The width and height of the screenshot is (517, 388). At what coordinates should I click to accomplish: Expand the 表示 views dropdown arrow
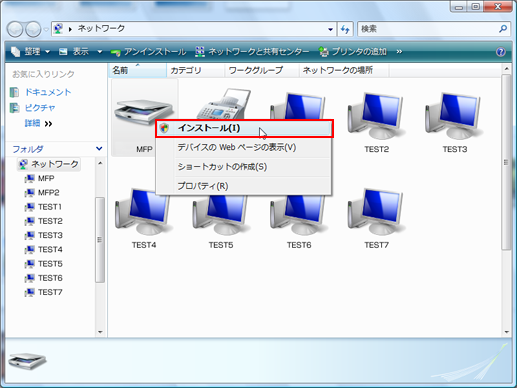click(100, 52)
